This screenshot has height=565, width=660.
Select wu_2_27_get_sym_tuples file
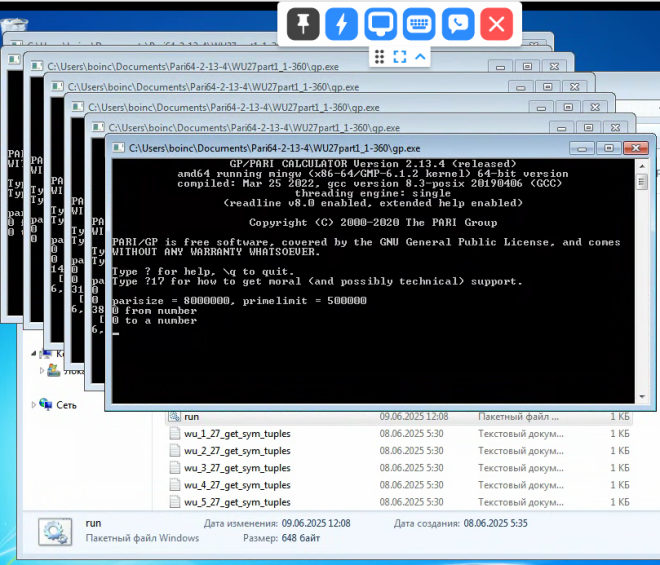pos(399,451)
